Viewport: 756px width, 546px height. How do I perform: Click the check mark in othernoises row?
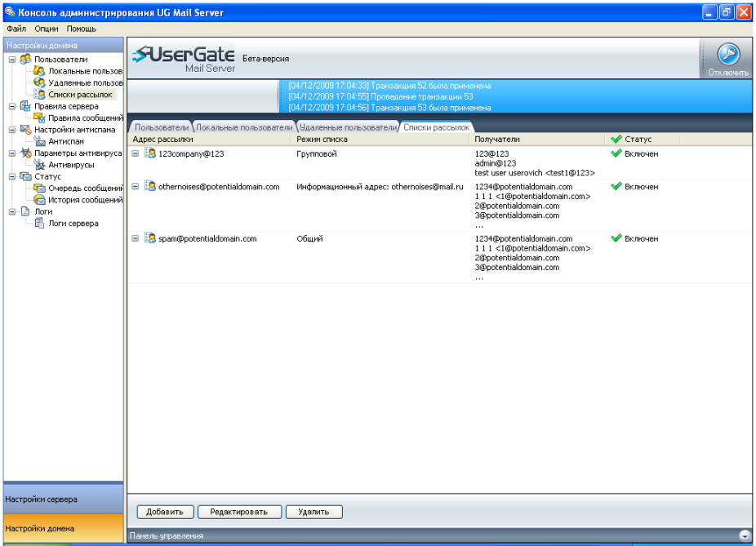(616, 186)
